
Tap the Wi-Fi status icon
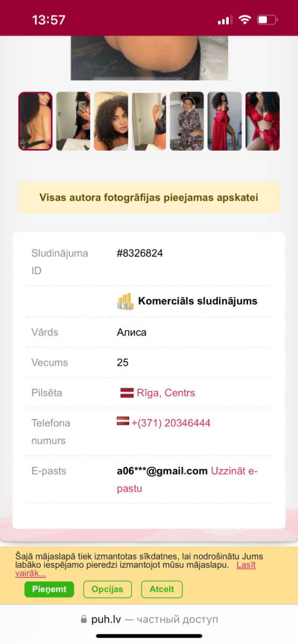point(245,20)
